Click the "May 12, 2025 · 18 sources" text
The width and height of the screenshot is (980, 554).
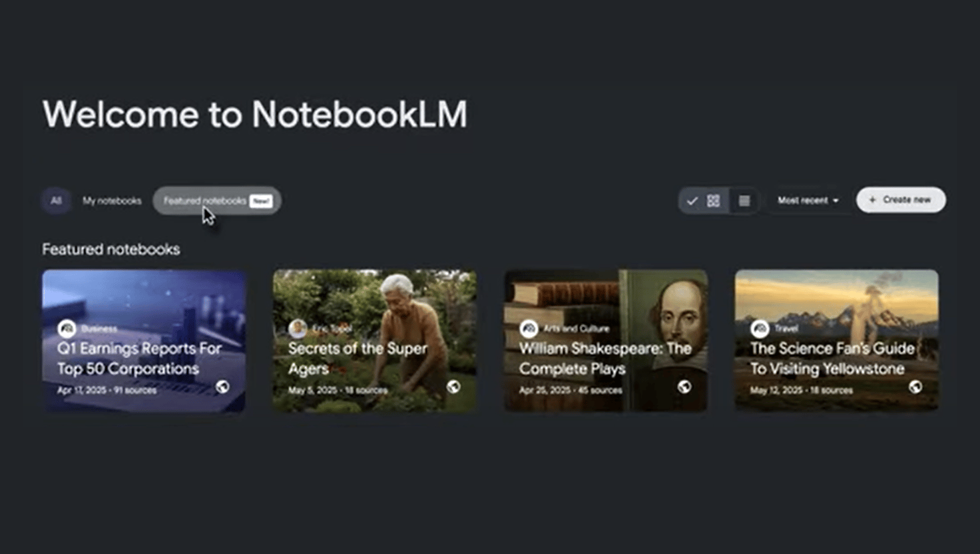pos(802,390)
